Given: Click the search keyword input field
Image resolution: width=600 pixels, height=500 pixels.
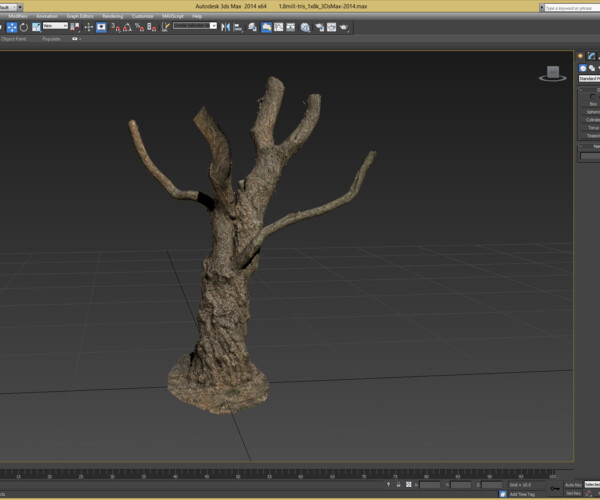Looking at the screenshot, I should 572,8.
